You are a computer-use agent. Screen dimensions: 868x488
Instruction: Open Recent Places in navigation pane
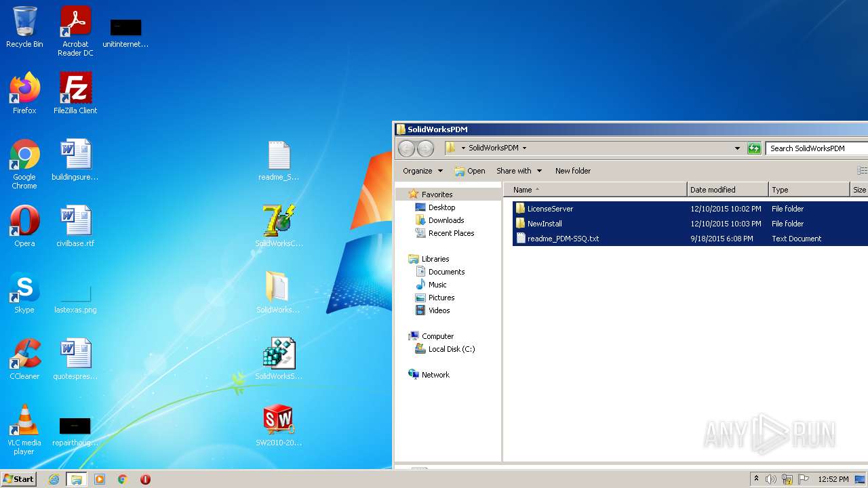pyautogui.click(x=451, y=233)
